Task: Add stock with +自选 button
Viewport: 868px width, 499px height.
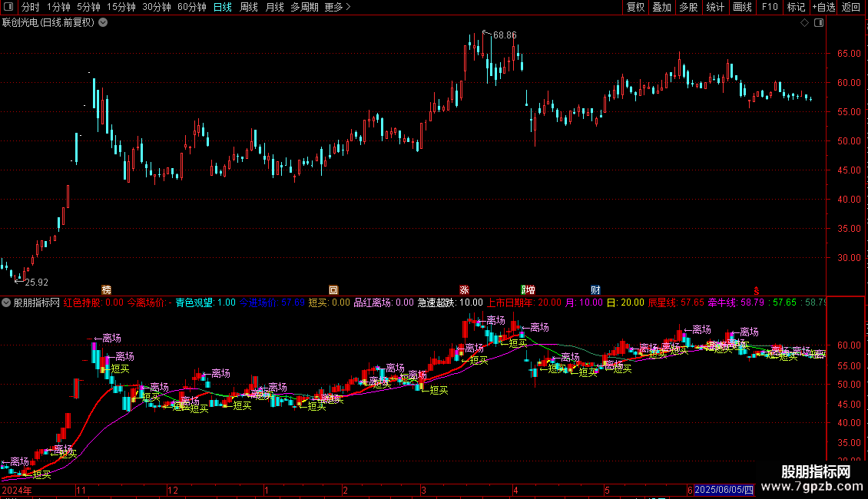Action: (823, 7)
